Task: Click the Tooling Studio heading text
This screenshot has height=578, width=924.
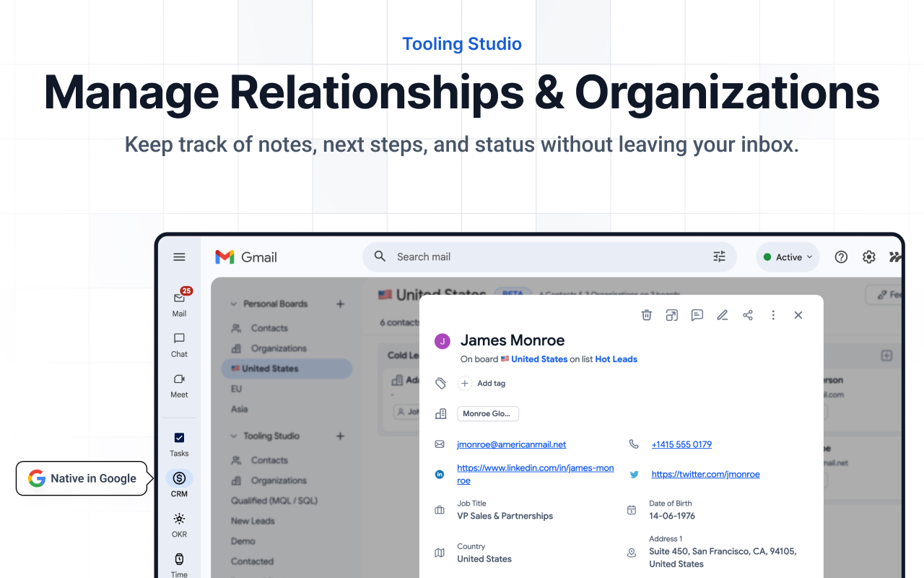Action: pos(462,44)
